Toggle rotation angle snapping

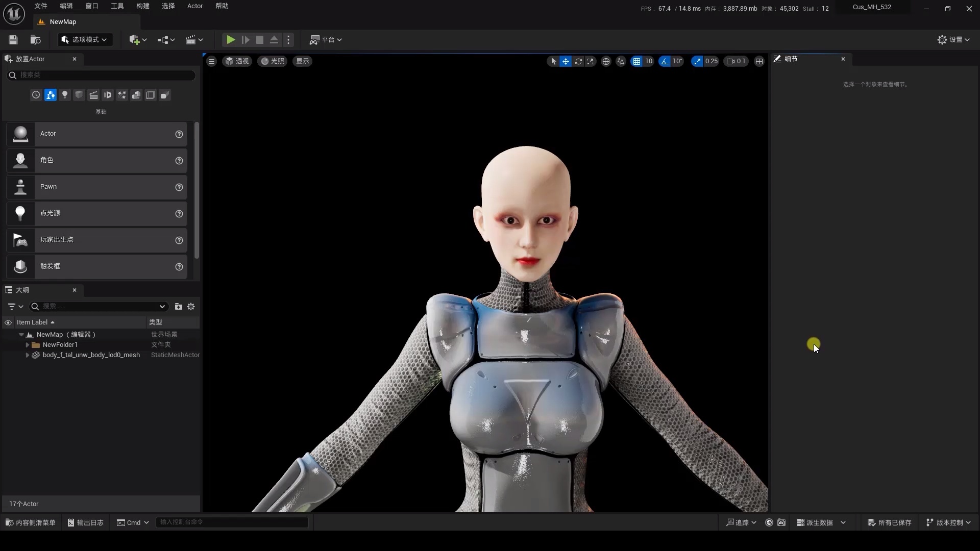coord(664,61)
